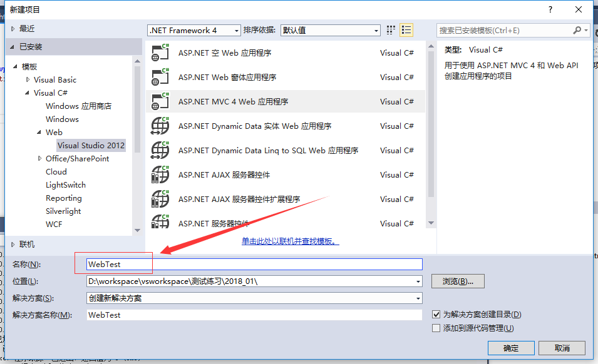Select Silverlight template category
598x364 pixels.
tap(63, 211)
